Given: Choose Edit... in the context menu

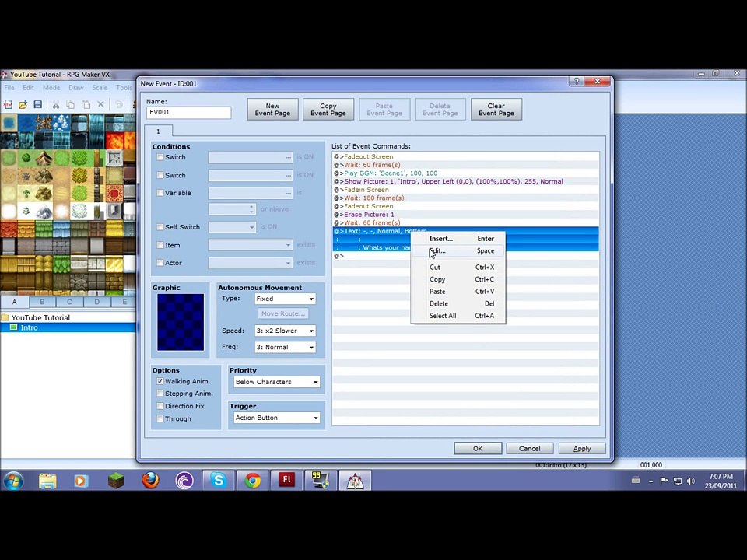Looking at the screenshot, I should coord(458,251).
